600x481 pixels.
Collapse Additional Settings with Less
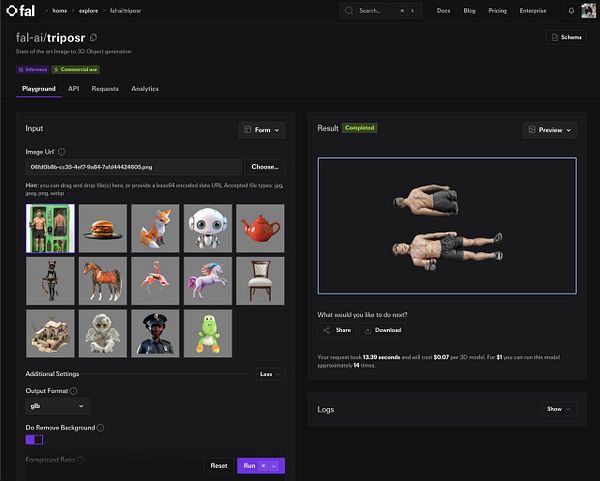tap(270, 374)
